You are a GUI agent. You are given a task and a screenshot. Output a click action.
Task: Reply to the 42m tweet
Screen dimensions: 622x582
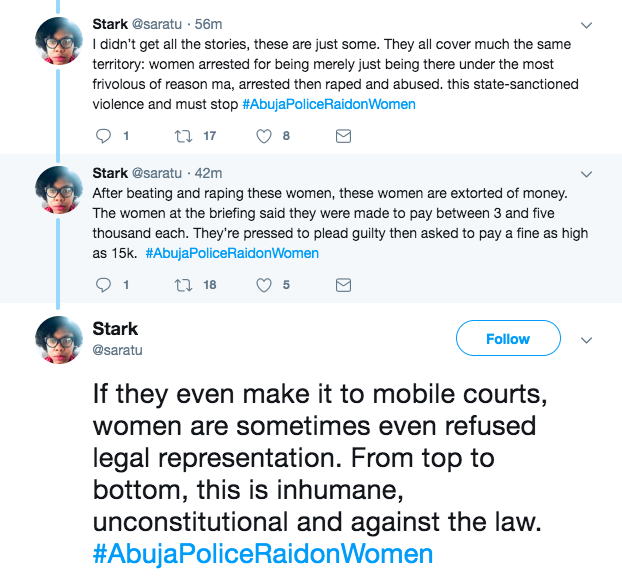[104, 285]
